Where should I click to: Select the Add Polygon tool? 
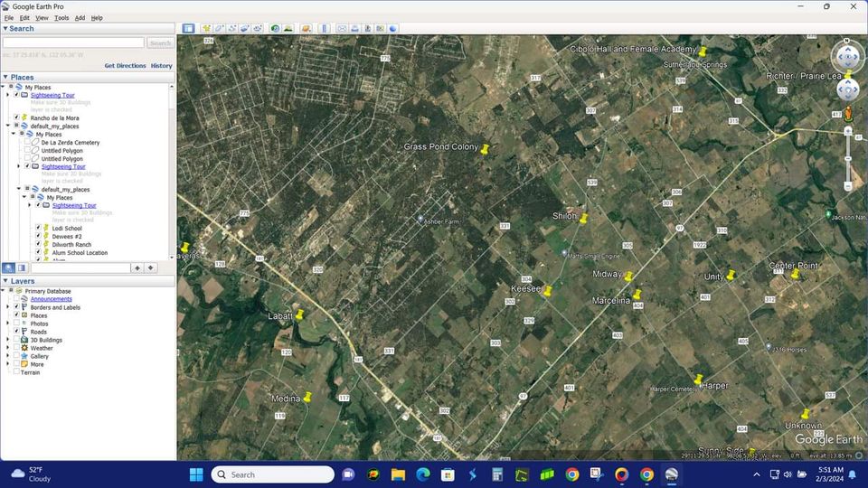[219, 28]
